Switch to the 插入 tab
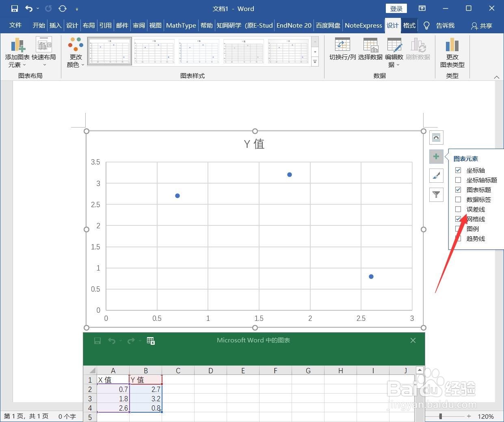504x422 pixels. coord(55,25)
